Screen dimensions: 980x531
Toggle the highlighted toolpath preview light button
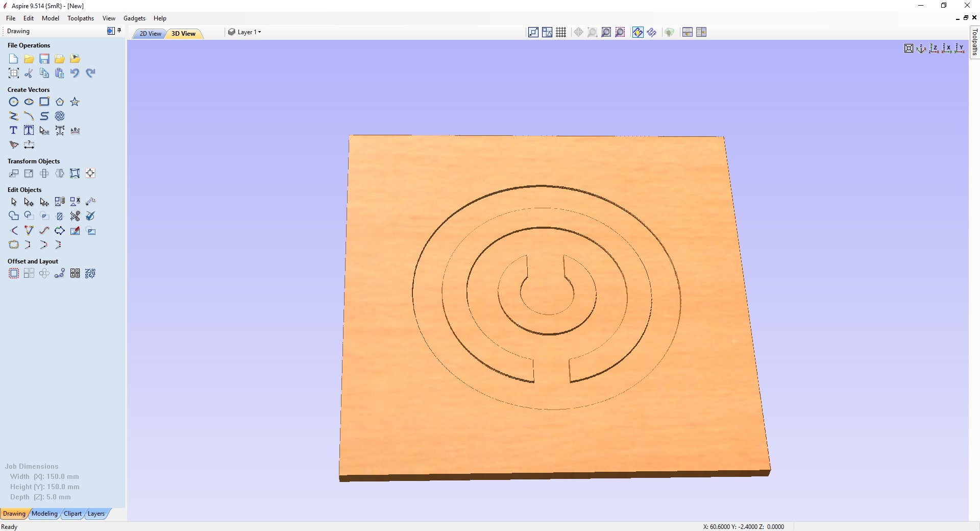point(638,33)
